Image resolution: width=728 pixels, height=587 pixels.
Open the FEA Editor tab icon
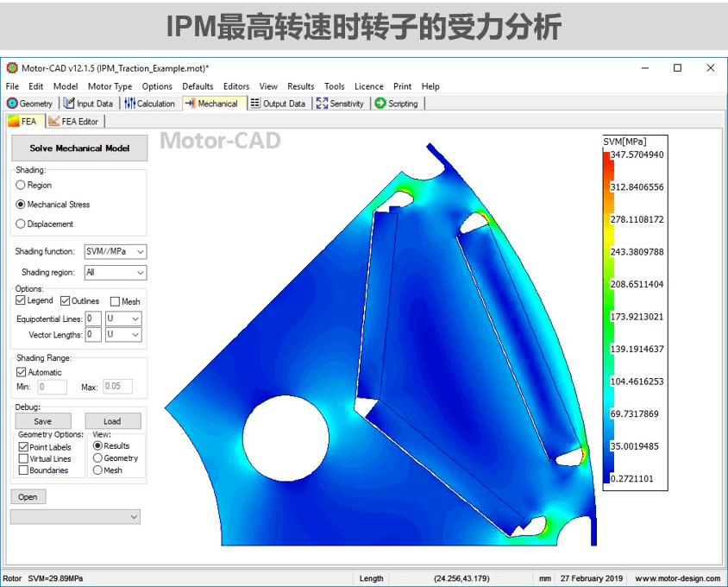[x=54, y=122]
